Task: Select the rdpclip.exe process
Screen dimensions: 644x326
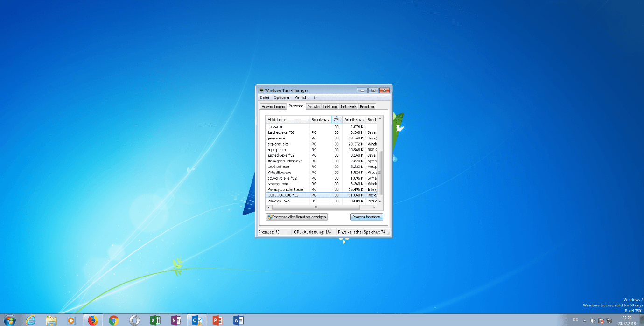Action: pos(322,150)
